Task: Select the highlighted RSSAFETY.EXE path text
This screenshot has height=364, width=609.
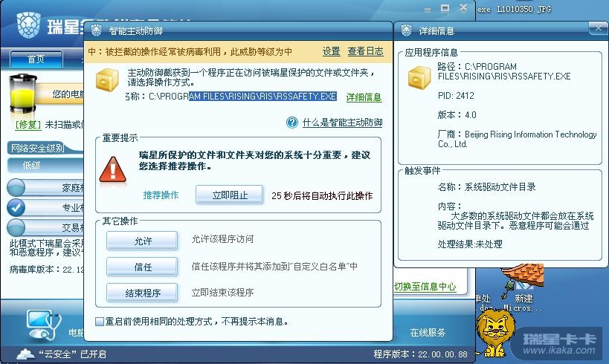Action: [262, 97]
